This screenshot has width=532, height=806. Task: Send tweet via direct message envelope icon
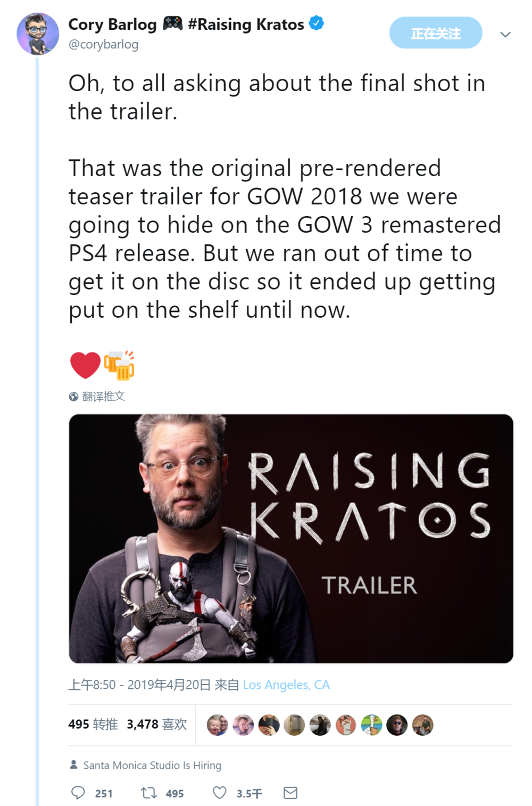tap(290, 793)
